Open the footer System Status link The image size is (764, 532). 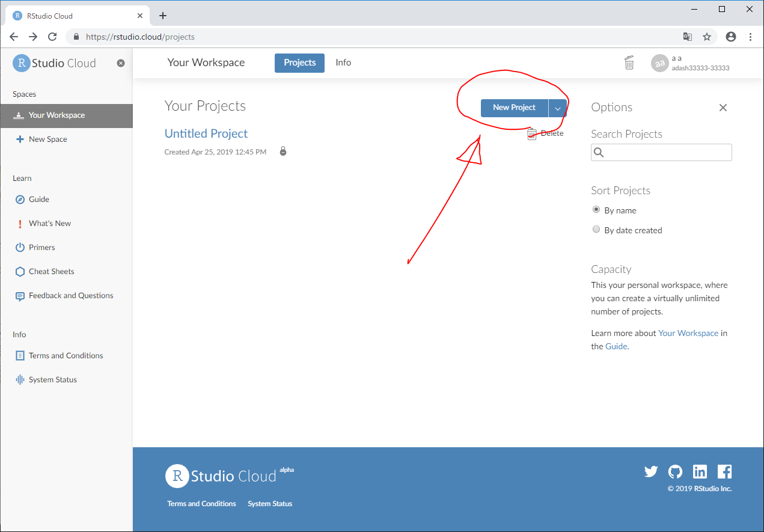point(270,504)
